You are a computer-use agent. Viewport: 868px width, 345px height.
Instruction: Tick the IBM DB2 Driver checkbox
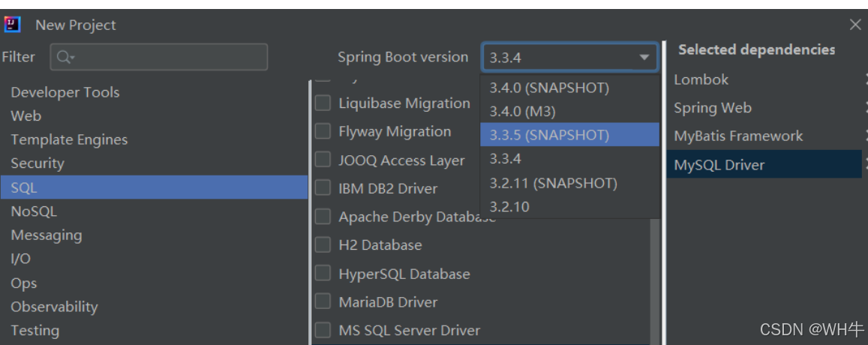tap(323, 188)
